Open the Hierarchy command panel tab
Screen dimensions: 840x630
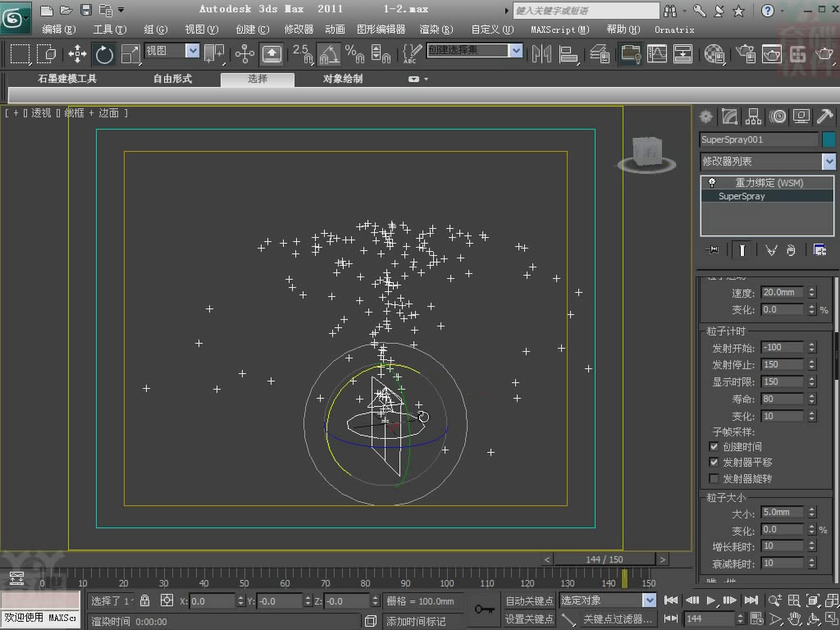[753, 116]
